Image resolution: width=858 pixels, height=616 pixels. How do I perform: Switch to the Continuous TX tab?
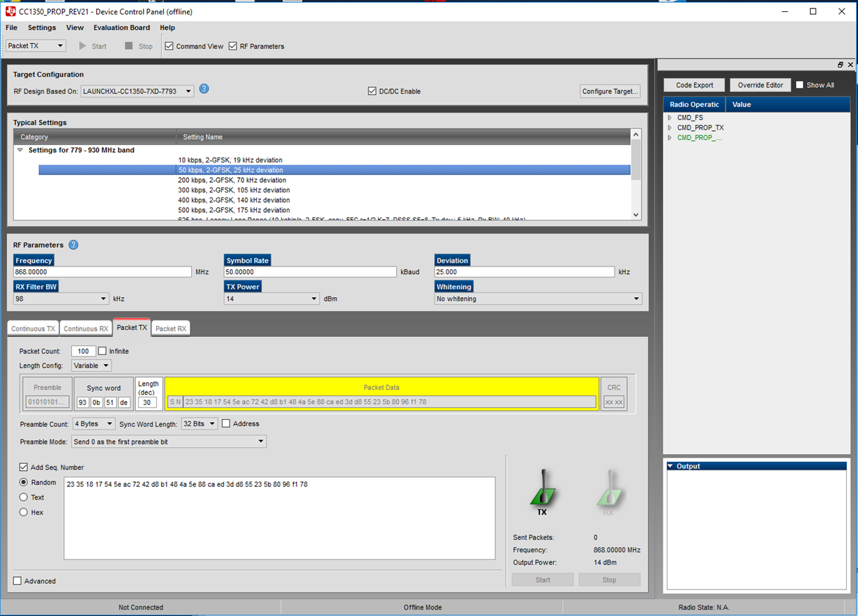pos(33,329)
